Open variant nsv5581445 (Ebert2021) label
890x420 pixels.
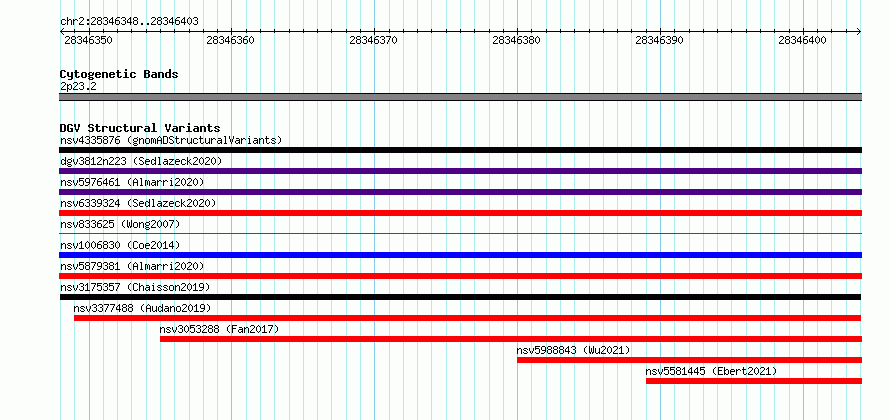pyautogui.click(x=711, y=371)
